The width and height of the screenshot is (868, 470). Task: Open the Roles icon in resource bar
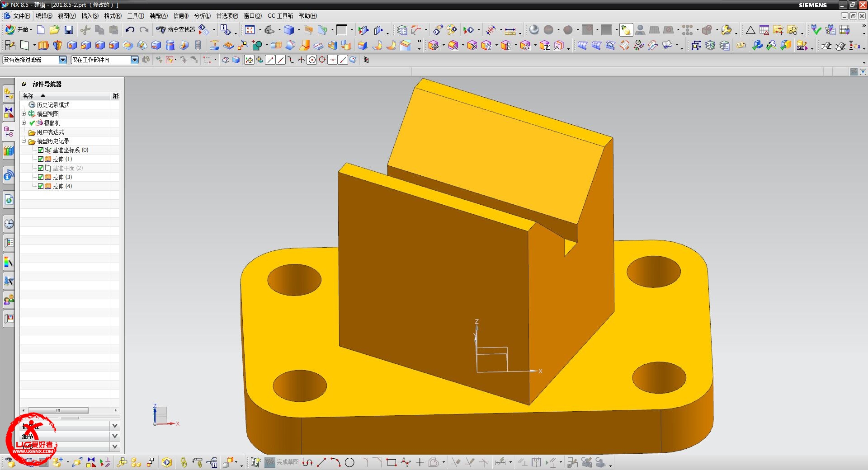[x=9, y=300]
